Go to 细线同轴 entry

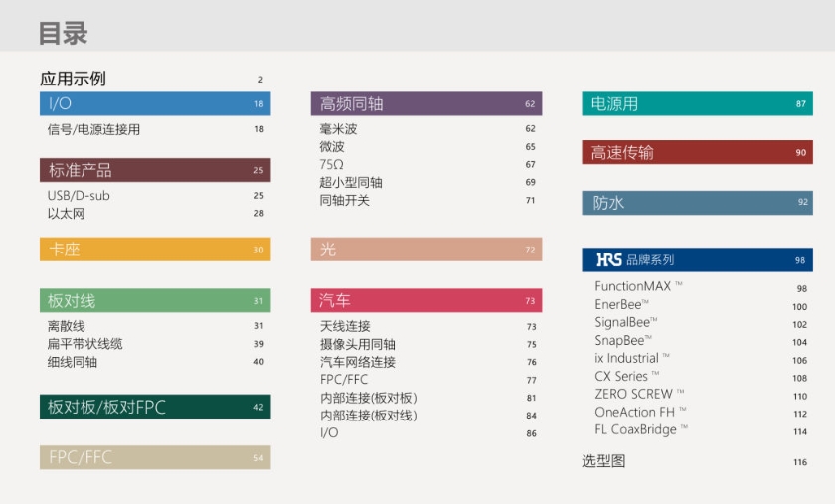[x=73, y=362]
